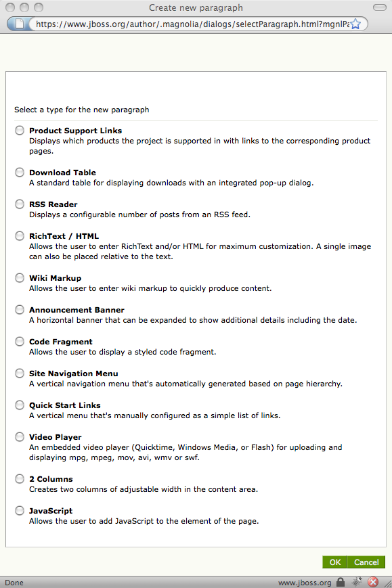Click the page icon beside the URL

(x=19, y=24)
